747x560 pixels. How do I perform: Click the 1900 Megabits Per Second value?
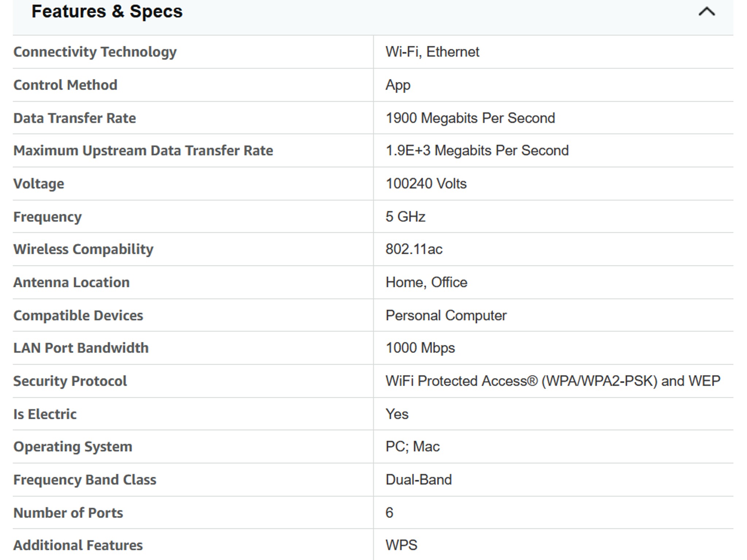point(470,118)
